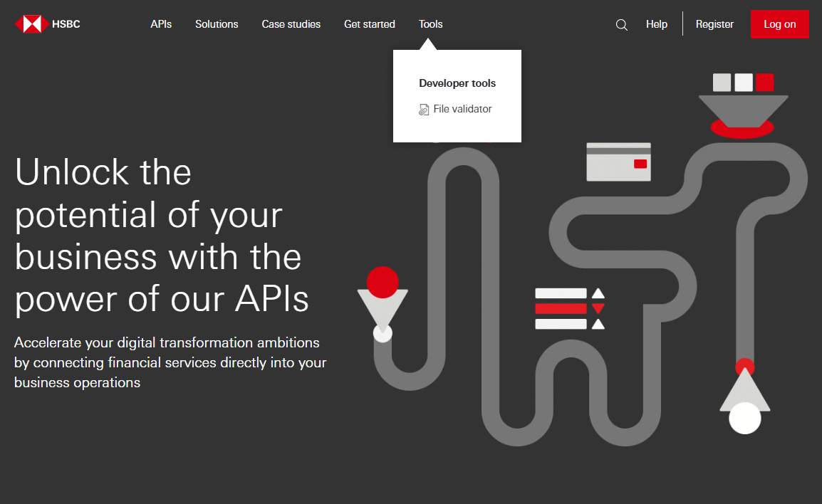The width and height of the screenshot is (822, 504).
Task: Expand the APIs navigation menu
Action: pyautogui.click(x=161, y=24)
